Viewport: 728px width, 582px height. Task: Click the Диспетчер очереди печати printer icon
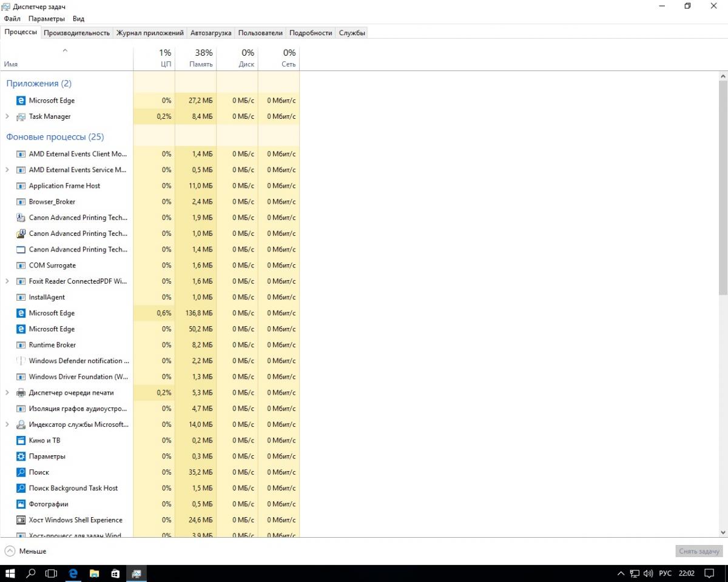coord(21,393)
